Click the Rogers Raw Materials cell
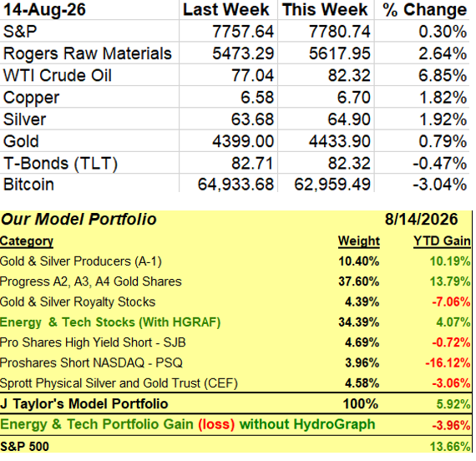Image resolution: width=476 pixels, height=461 pixels. 89,53
